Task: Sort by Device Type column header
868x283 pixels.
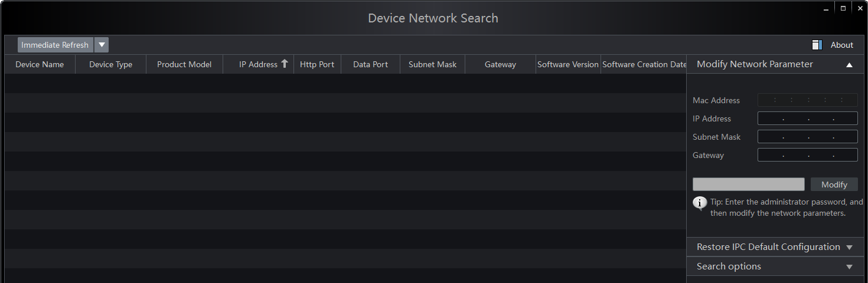Action: pos(110,64)
